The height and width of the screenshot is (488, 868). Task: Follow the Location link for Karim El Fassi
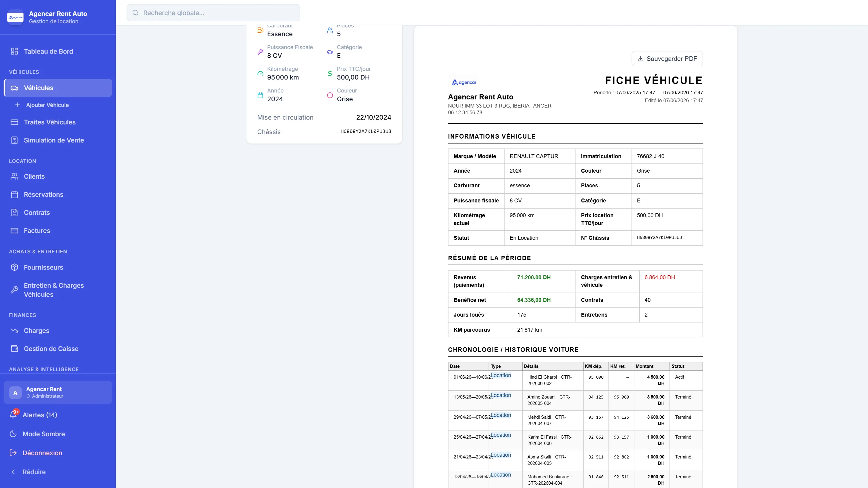point(501,435)
